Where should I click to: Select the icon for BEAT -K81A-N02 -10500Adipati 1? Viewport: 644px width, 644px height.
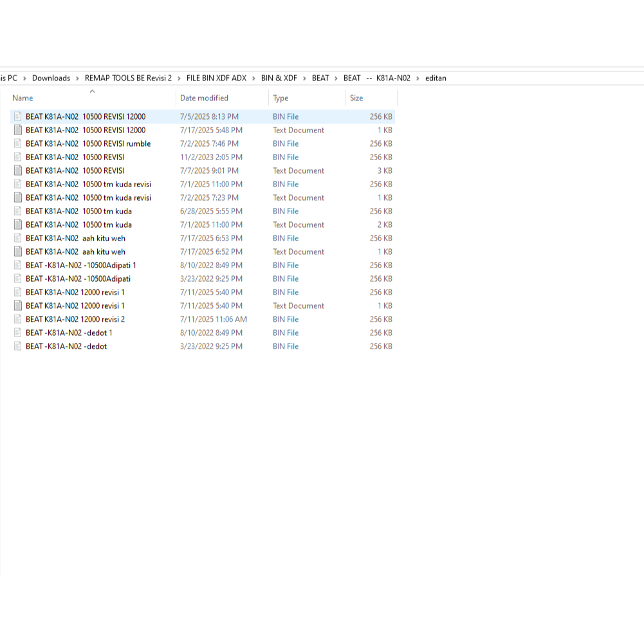coord(18,265)
